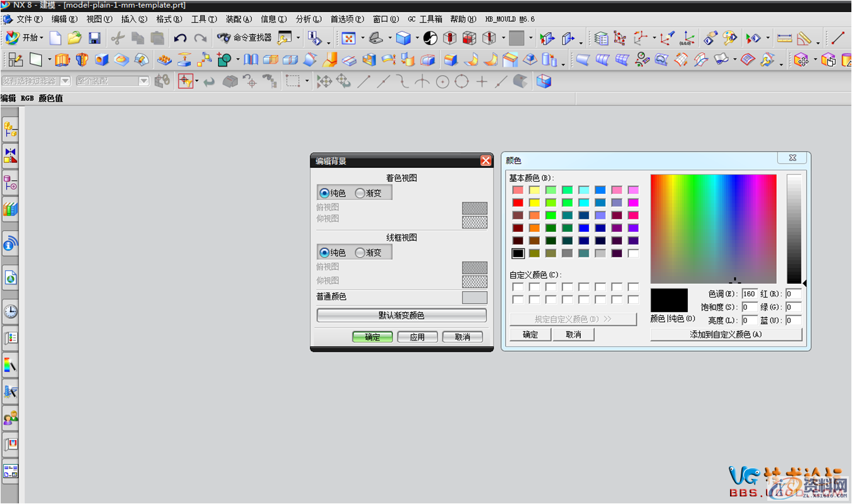Screen dimensions: 852x504
Task: Click the Save floppy disk icon
Action: pos(94,39)
